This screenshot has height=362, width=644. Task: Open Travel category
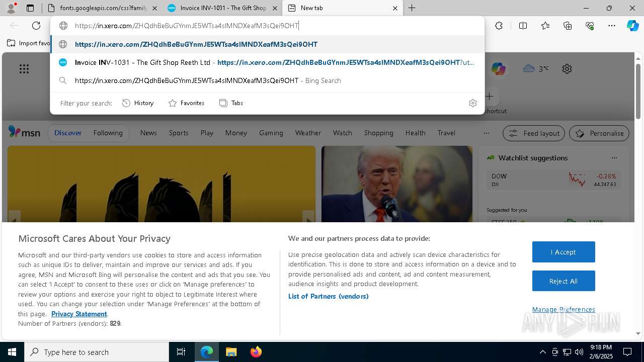tap(446, 133)
